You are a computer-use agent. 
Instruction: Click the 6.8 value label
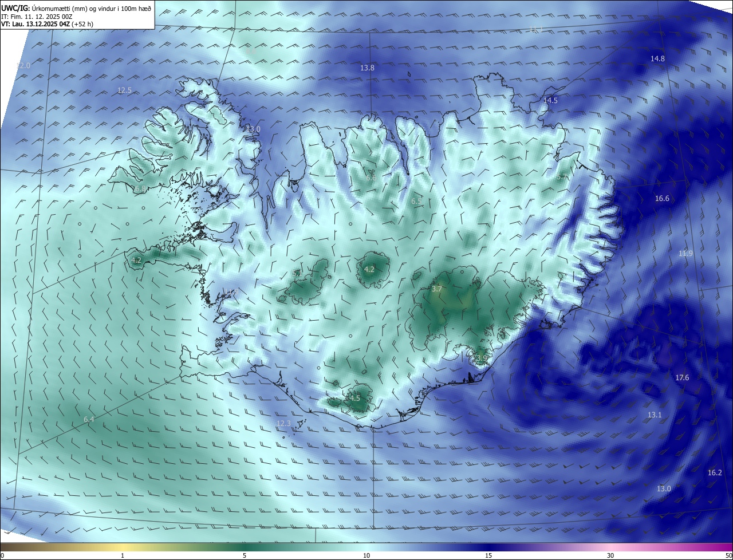click(x=140, y=189)
